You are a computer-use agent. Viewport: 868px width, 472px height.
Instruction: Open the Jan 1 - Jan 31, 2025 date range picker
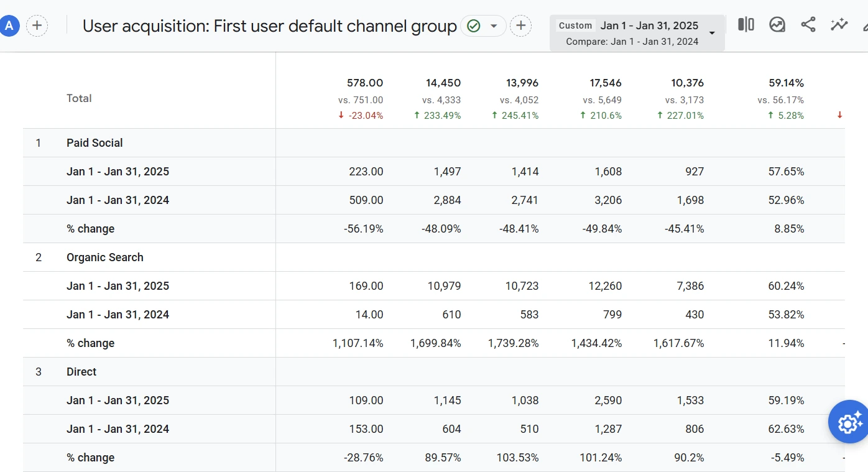pyautogui.click(x=637, y=33)
